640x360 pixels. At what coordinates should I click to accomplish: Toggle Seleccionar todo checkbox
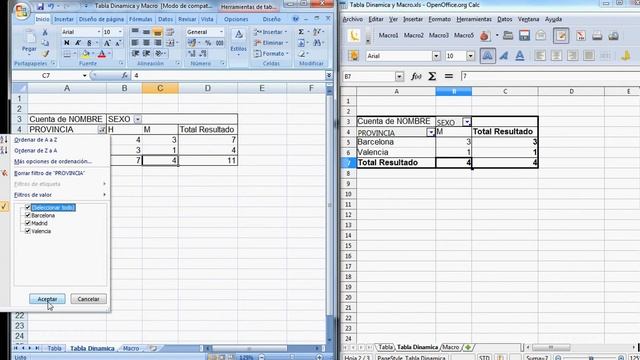coord(28,207)
